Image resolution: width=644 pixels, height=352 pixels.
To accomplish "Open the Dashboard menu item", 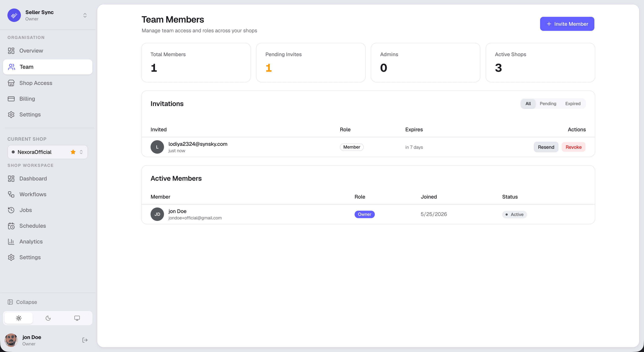I will 47,179.
